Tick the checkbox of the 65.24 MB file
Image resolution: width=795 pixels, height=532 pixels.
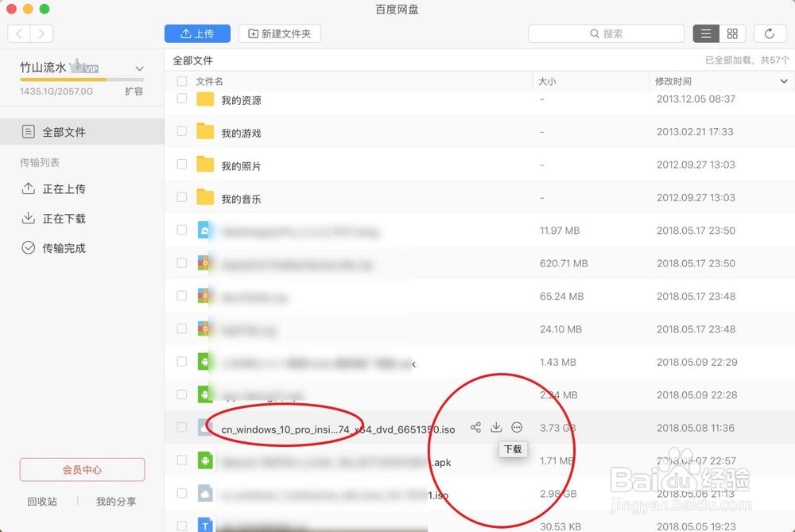coord(181,296)
